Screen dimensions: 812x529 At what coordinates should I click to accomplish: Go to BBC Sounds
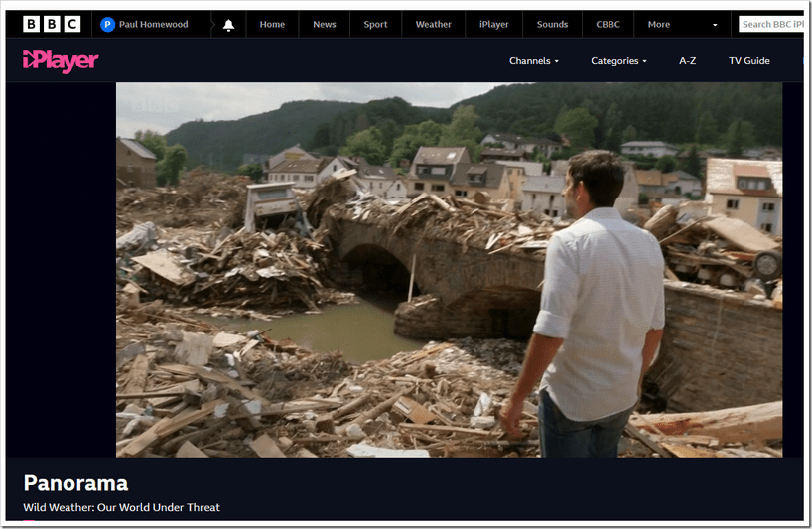tap(552, 24)
